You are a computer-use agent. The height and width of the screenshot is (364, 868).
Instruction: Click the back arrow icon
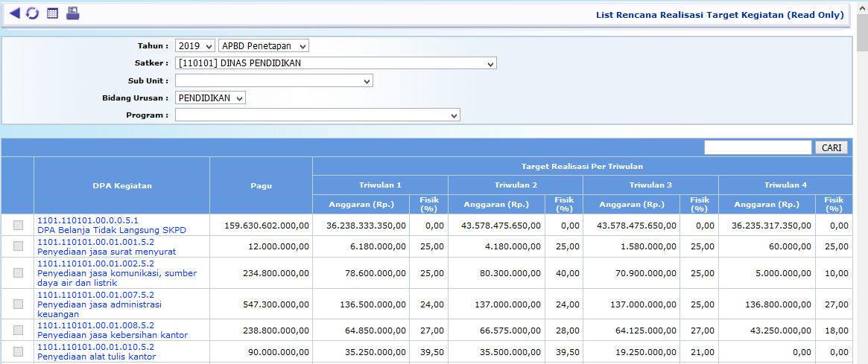[x=14, y=13]
